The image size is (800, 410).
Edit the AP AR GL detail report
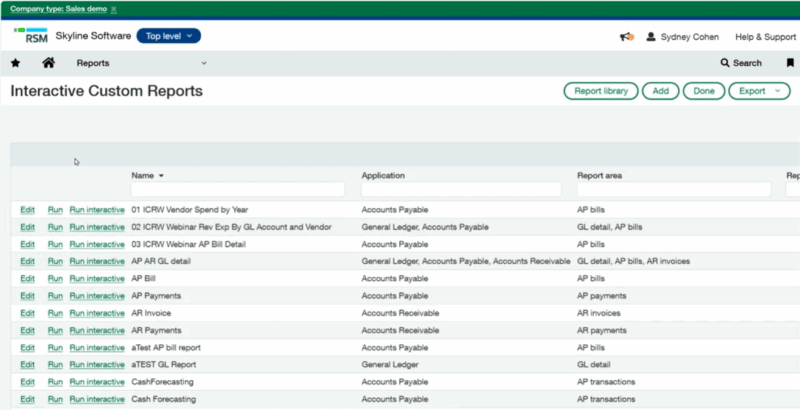(x=28, y=261)
